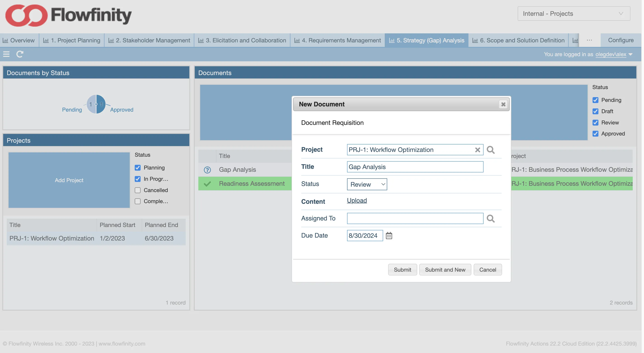Select the PRJ-1: Workflow Optimization project row

tap(51, 238)
